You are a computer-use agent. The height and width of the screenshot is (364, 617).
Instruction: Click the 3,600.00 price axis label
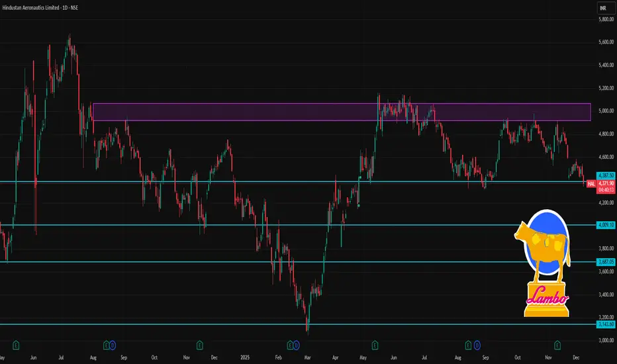click(606, 271)
